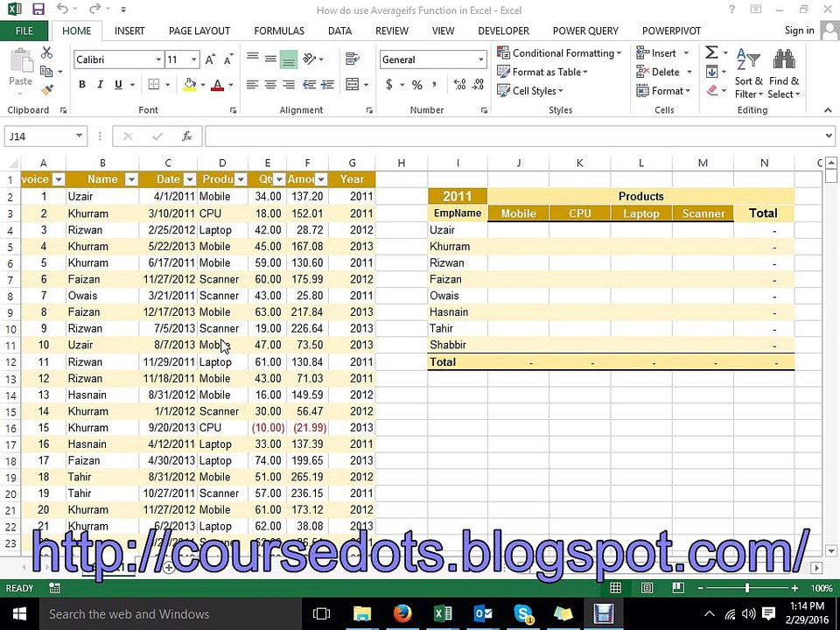The height and width of the screenshot is (630, 840).
Task: Open the font size 11 dropdown
Action: click(194, 59)
